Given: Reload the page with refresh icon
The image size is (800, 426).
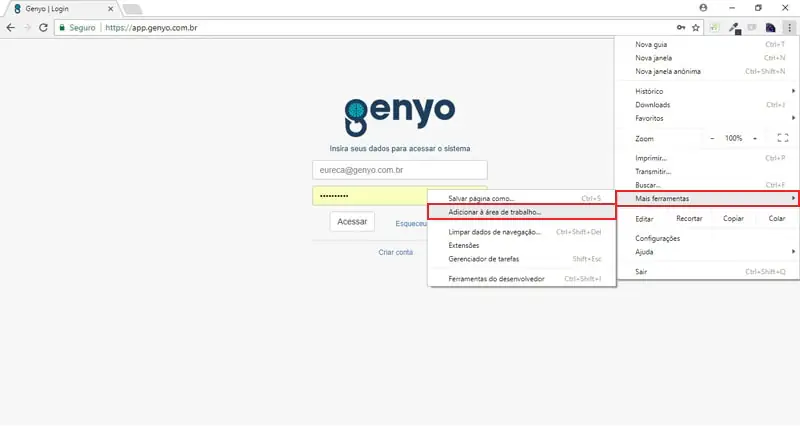Looking at the screenshot, I should [x=43, y=28].
